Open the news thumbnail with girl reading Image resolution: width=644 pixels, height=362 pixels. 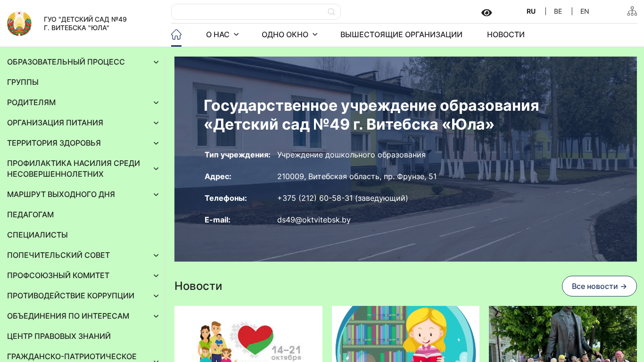click(405, 334)
